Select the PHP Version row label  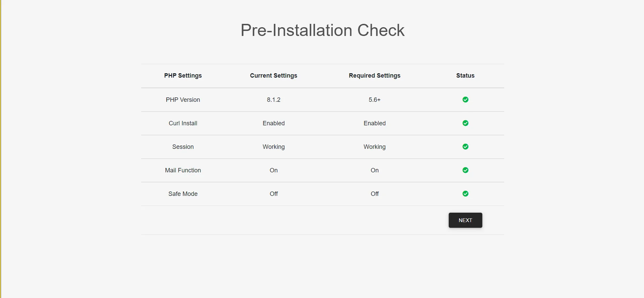183,100
